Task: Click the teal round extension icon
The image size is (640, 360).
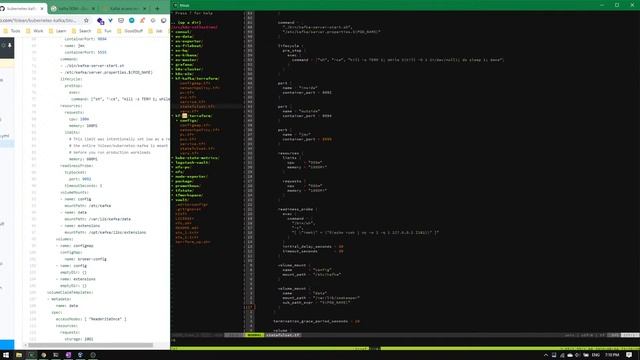Action: click(131, 20)
